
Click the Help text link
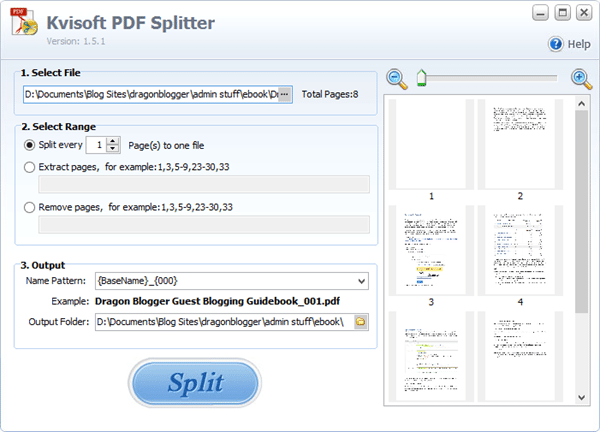579,44
